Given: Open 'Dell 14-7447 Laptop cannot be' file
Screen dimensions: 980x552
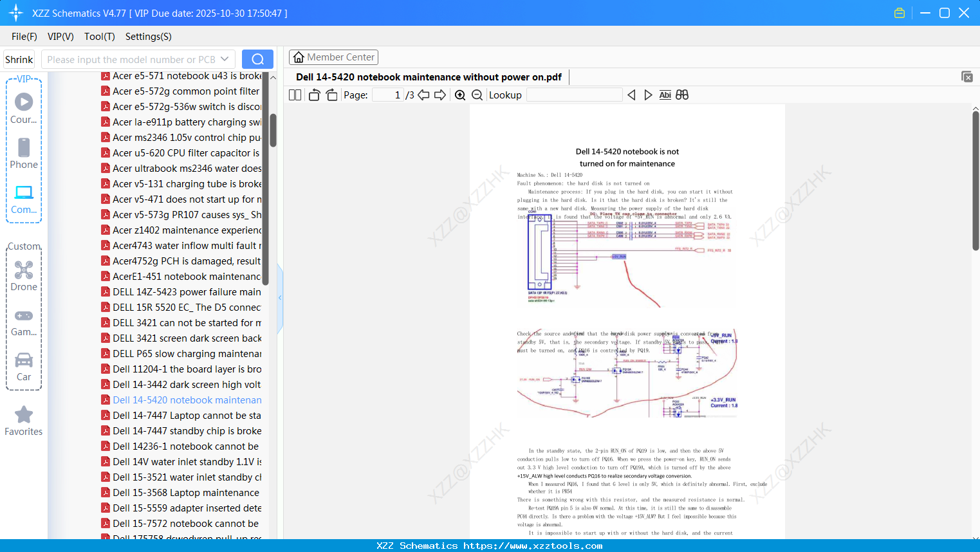Looking at the screenshot, I should point(181,416).
